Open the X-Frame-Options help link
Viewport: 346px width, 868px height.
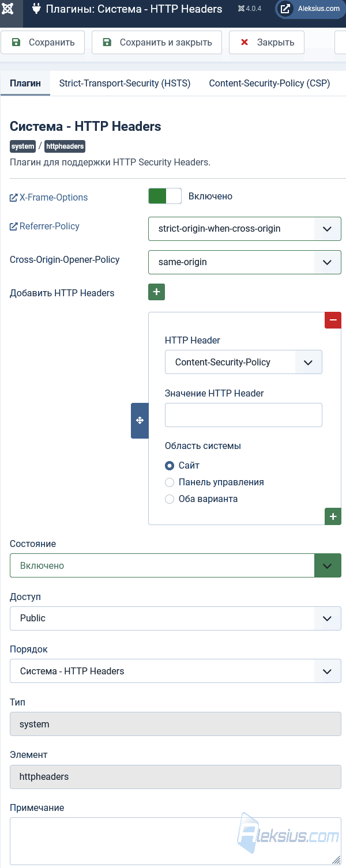[x=49, y=197]
